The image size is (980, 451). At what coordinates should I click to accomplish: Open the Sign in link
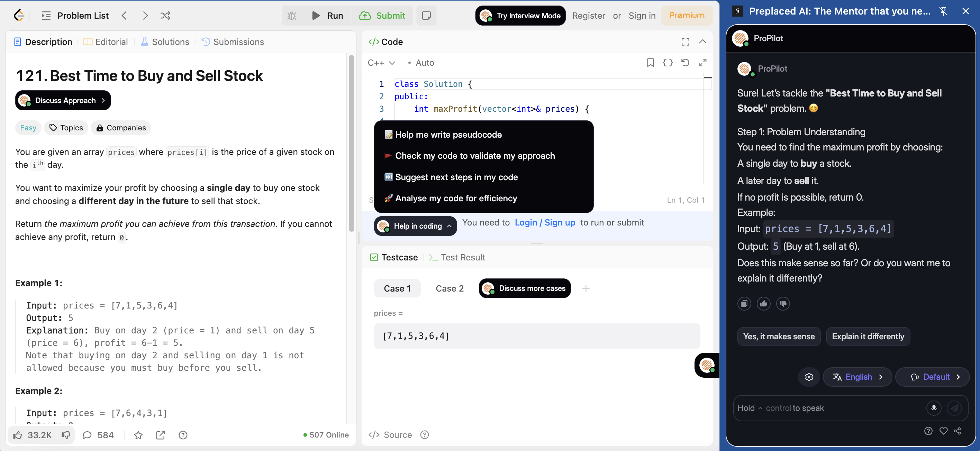[642, 16]
